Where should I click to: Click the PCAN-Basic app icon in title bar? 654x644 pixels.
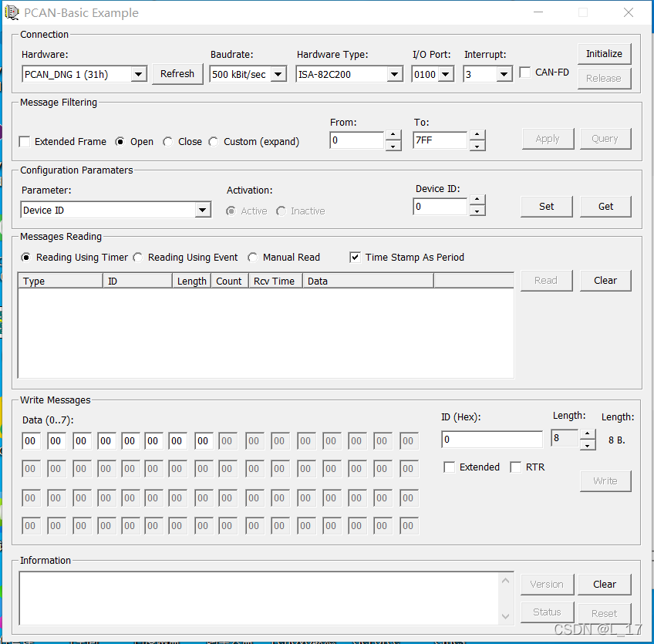(x=12, y=12)
